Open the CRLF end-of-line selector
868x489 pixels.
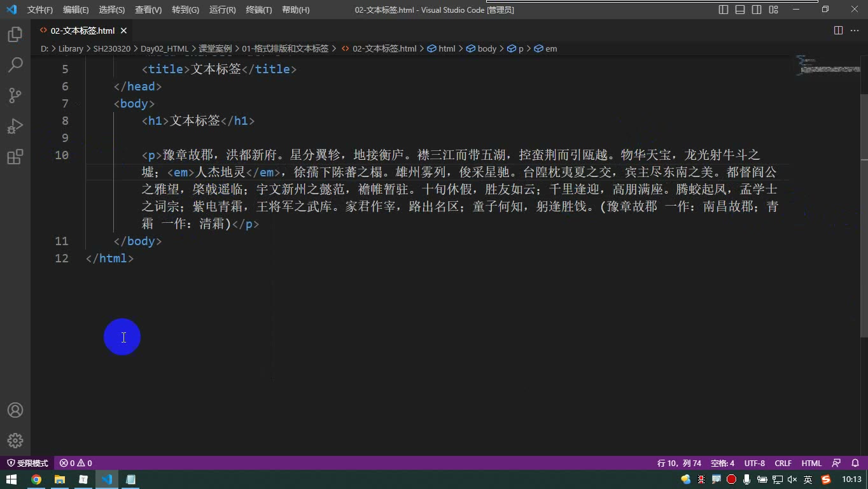(x=783, y=463)
